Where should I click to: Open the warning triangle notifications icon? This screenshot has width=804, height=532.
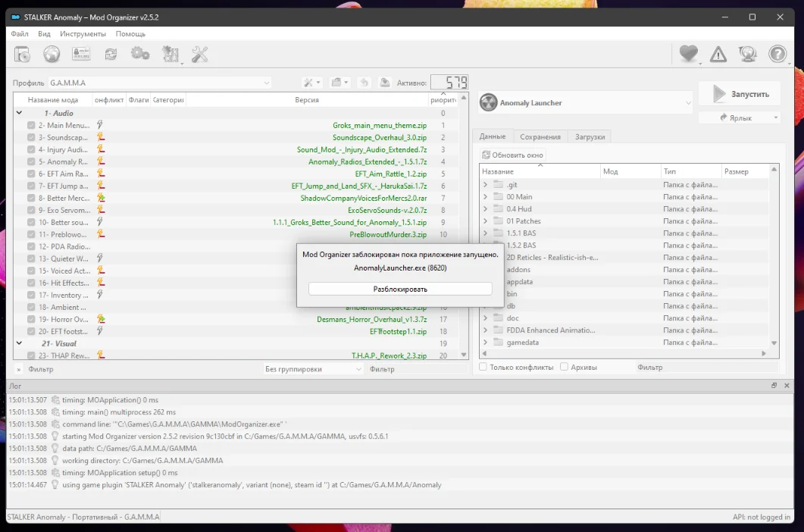tap(718, 54)
